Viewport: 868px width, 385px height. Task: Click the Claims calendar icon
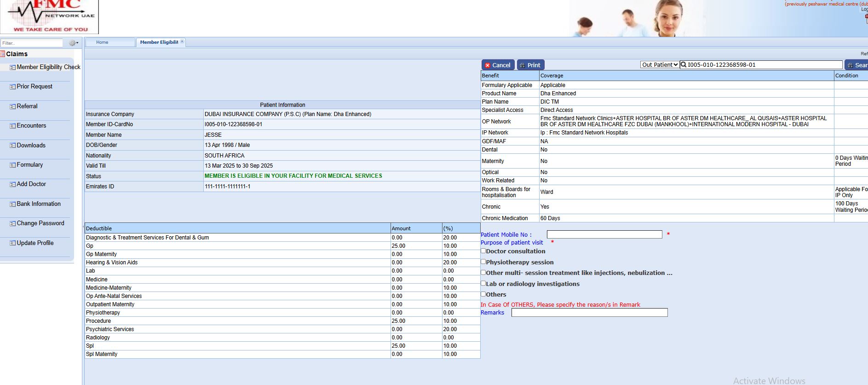tap(3, 54)
